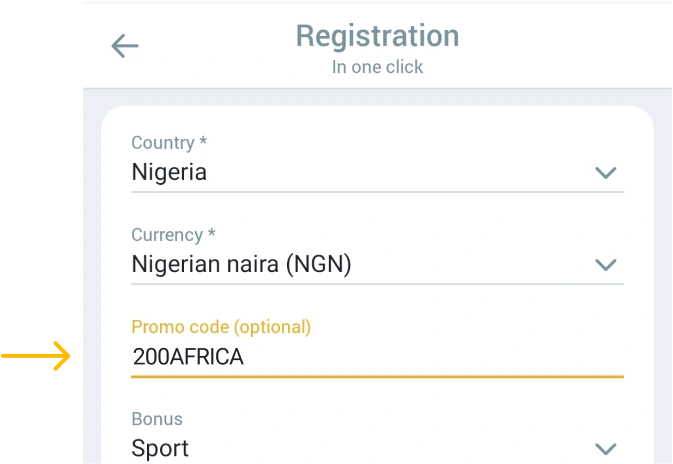The image size is (673, 464).
Task: Expand the Bonus dropdown chevron
Action: [x=606, y=449]
